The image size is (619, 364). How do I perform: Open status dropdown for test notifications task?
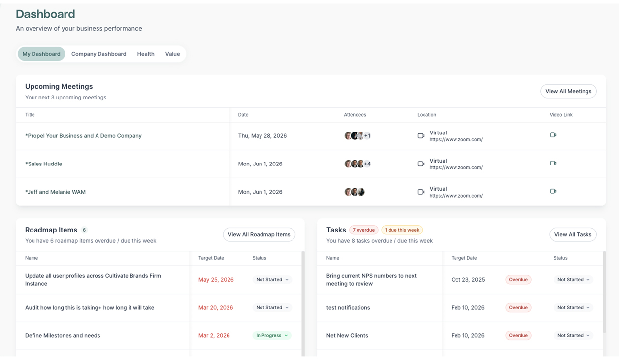[x=574, y=308]
